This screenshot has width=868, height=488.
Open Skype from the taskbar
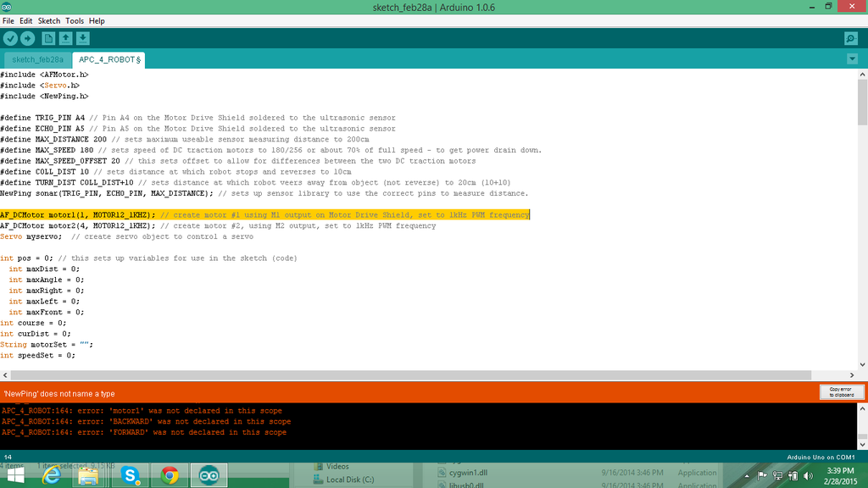coord(130,476)
